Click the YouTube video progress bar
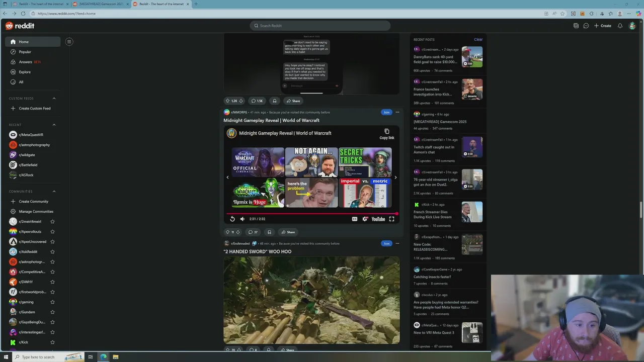Viewport: 644px width, 362px height. [x=312, y=214]
